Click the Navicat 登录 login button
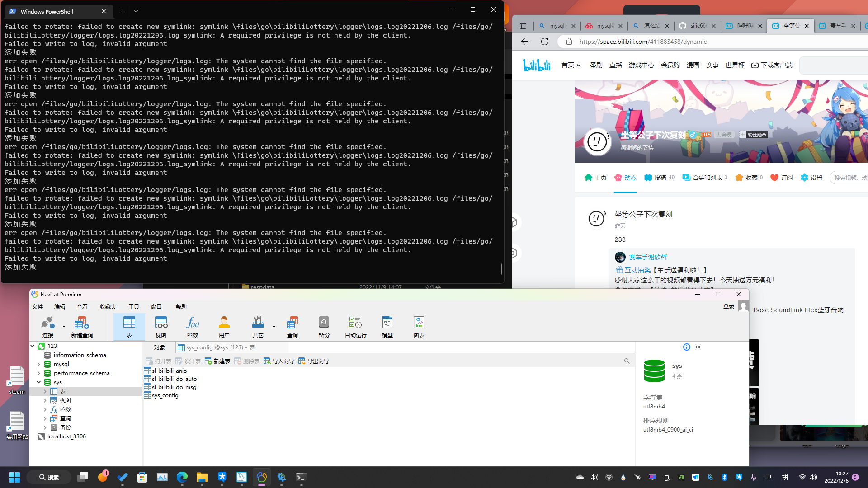The image size is (868, 488). coord(729,306)
